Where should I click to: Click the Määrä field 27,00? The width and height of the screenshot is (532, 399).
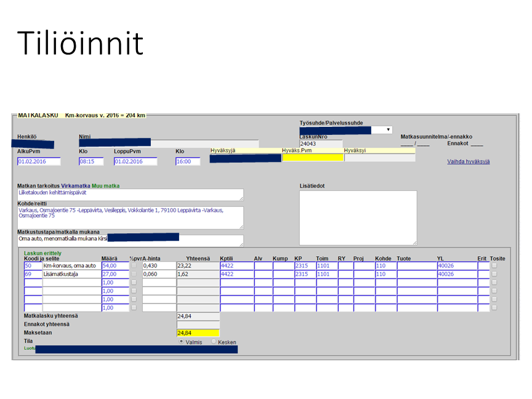(x=115, y=274)
